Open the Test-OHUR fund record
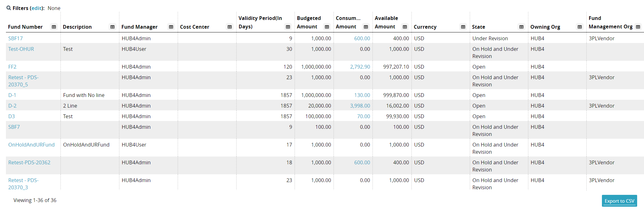The height and width of the screenshot is (212, 644). tap(21, 49)
